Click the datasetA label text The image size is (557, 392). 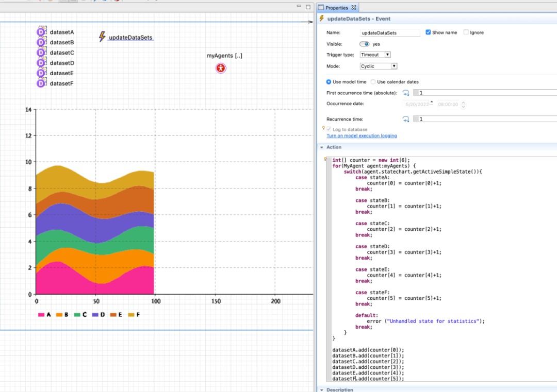coord(62,32)
